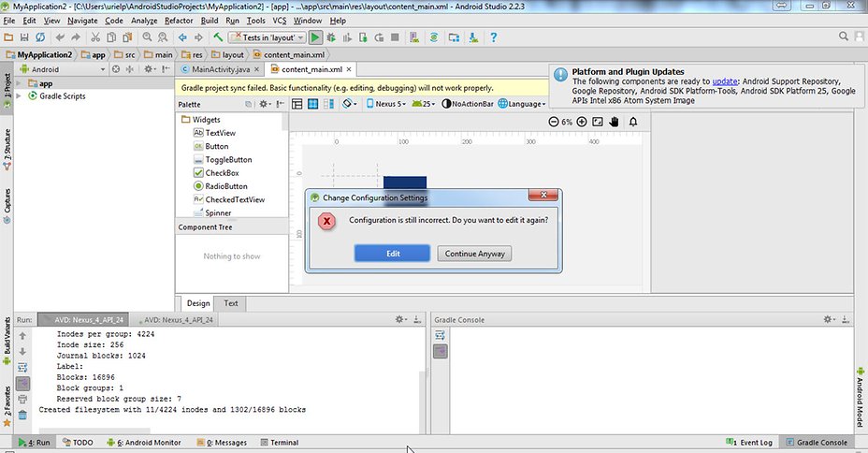Viewport: 868px width, 453px height.
Task: Click the update link in notification
Action: click(725, 80)
